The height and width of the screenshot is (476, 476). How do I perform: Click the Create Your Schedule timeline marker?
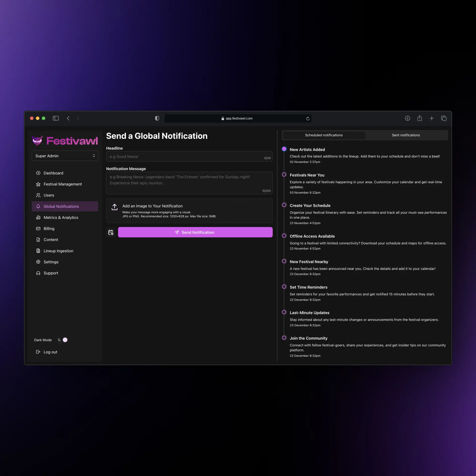coord(284,205)
